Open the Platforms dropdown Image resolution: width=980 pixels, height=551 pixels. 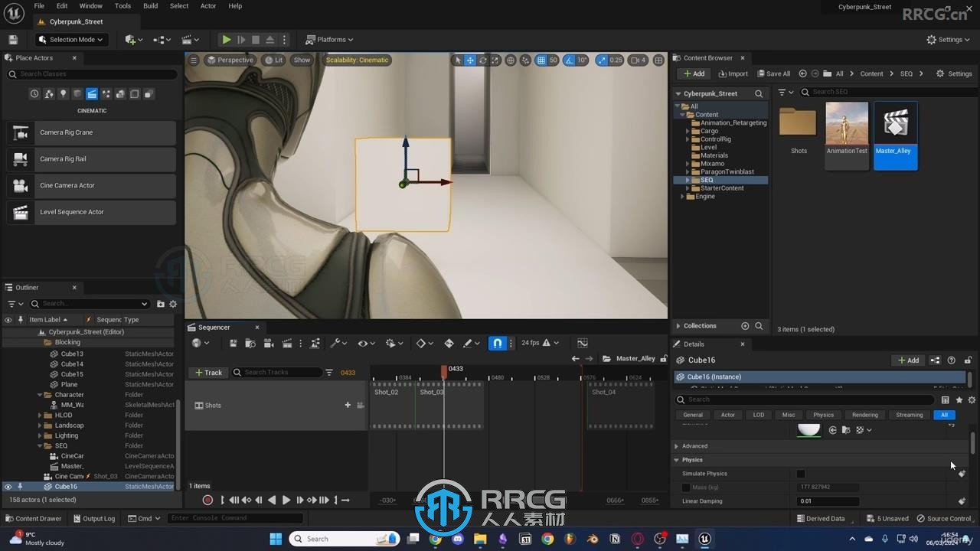click(330, 40)
